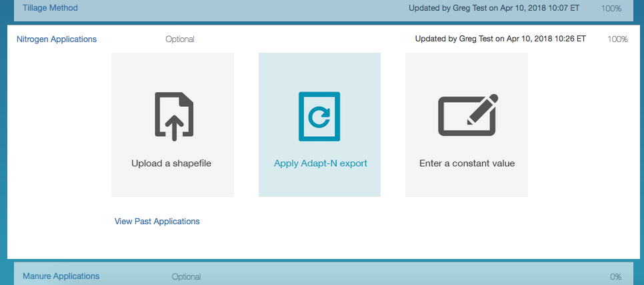Viewport: 644px width, 285px height.
Task: Click the Optional label beside Manure Applications
Action: pos(186,276)
